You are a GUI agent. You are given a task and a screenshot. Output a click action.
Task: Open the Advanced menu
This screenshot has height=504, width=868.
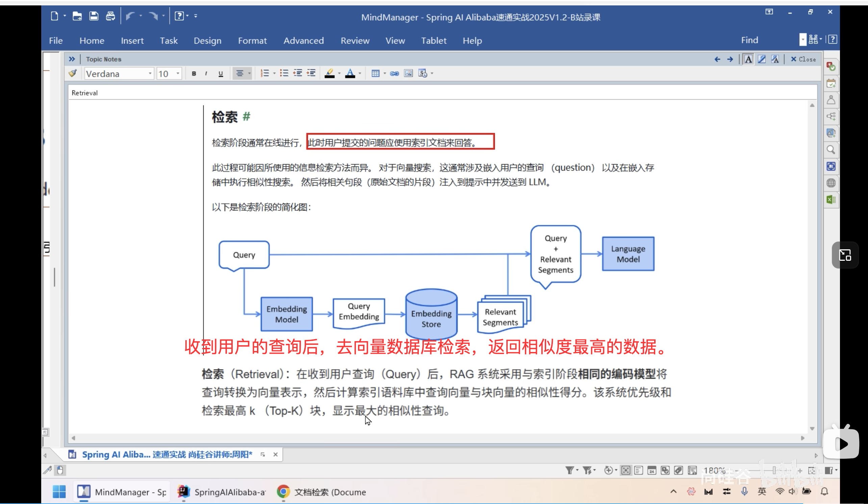pos(303,41)
